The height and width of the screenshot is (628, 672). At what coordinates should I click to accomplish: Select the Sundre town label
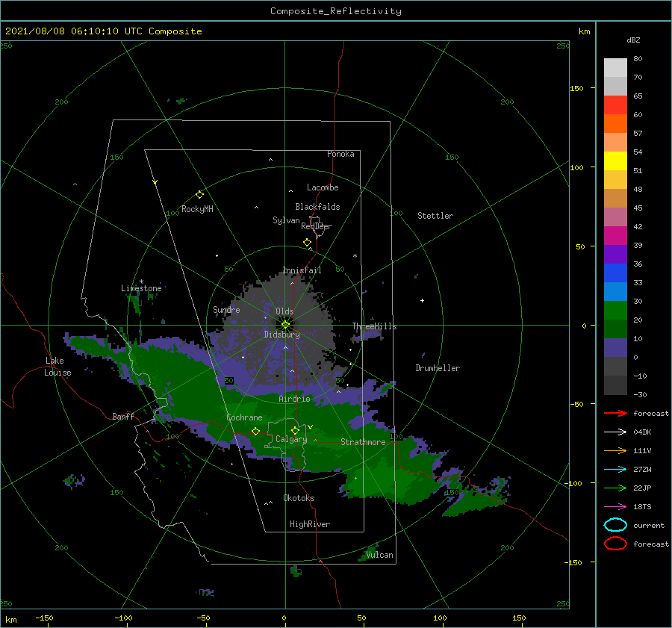[x=226, y=309]
